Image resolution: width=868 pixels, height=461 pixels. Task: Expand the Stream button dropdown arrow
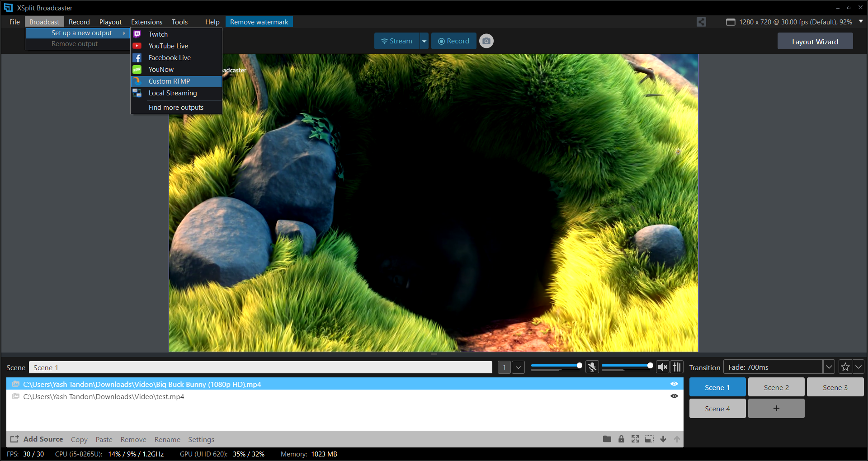[x=424, y=41]
